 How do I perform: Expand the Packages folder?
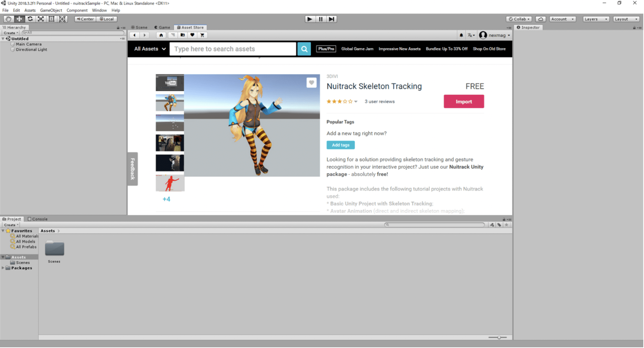point(3,268)
